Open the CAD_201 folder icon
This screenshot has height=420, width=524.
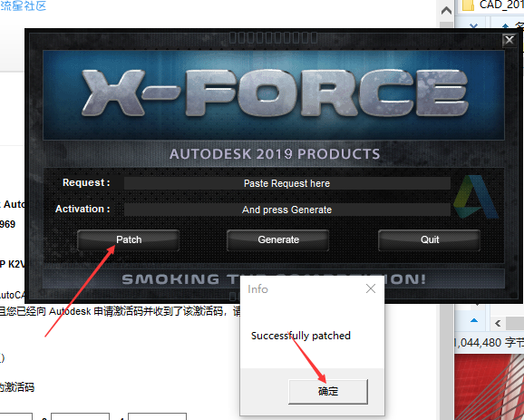click(468, 5)
